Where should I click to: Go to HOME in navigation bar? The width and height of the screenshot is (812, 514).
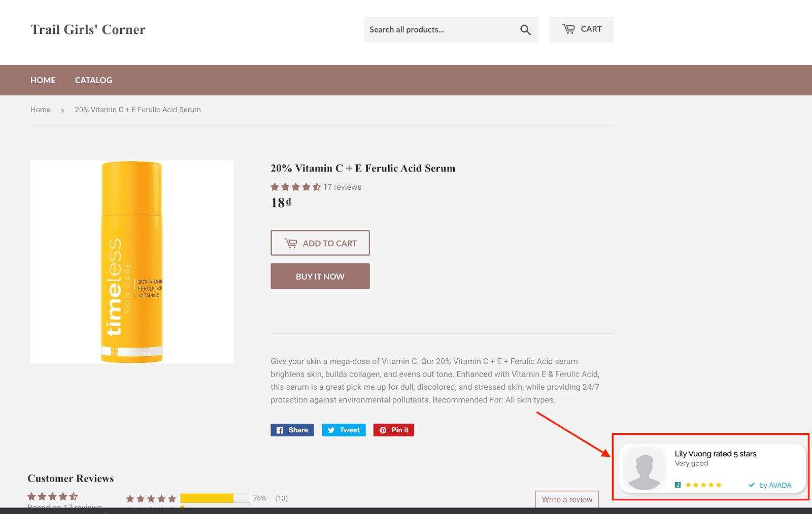tap(43, 80)
